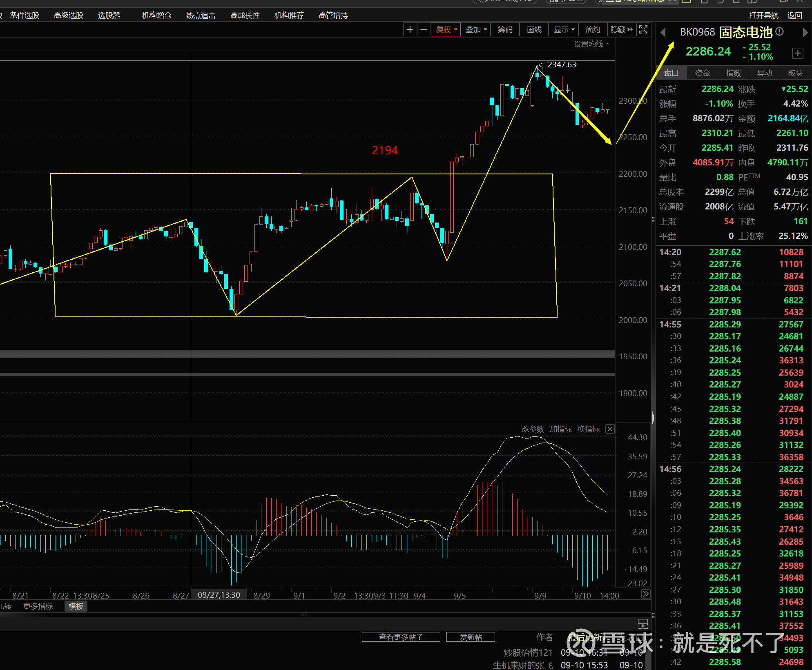The height and width of the screenshot is (670, 812).
Task: Toggle 简约 simple mode view
Action: (593, 29)
